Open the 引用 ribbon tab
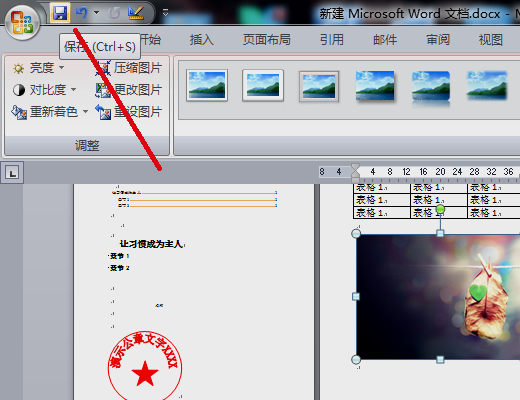The image size is (520, 400). pyautogui.click(x=332, y=40)
